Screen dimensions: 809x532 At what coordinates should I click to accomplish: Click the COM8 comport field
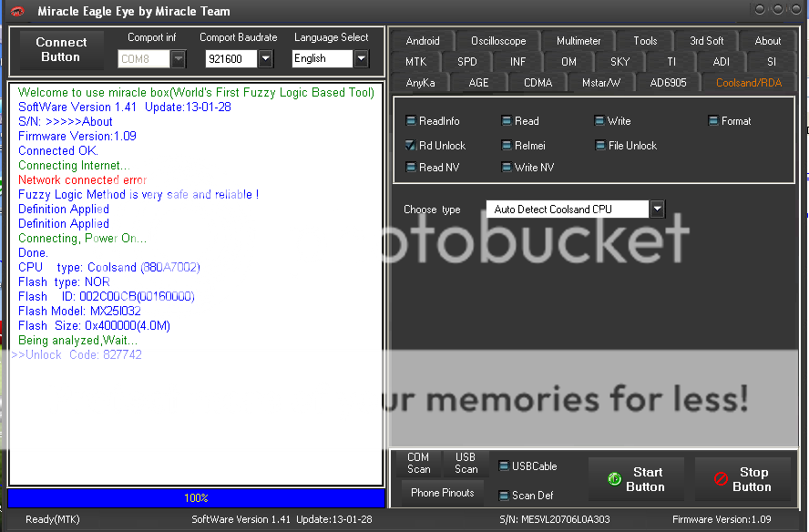click(144, 59)
